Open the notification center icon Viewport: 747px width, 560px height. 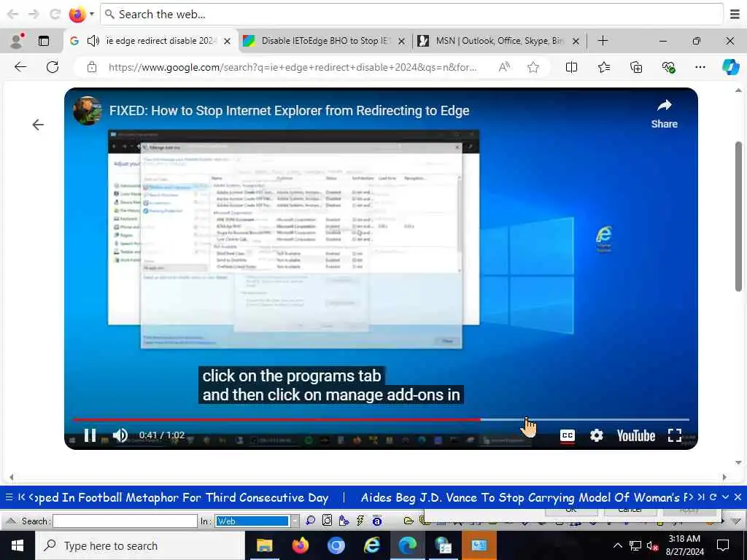point(723,545)
